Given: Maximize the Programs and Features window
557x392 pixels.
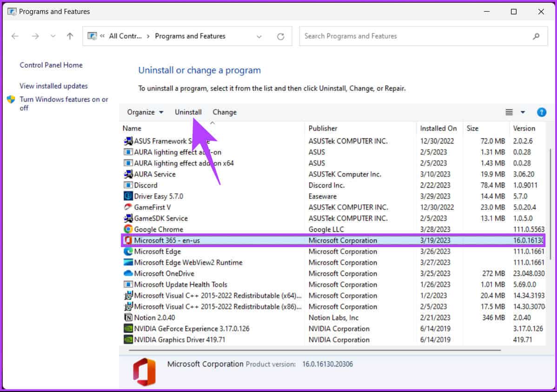Looking at the screenshot, I should tap(514, 12).
